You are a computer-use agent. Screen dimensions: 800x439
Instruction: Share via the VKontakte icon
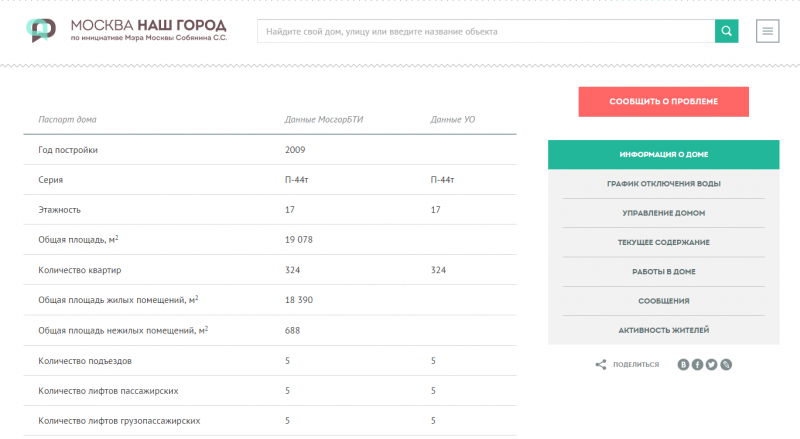(683, 364)
